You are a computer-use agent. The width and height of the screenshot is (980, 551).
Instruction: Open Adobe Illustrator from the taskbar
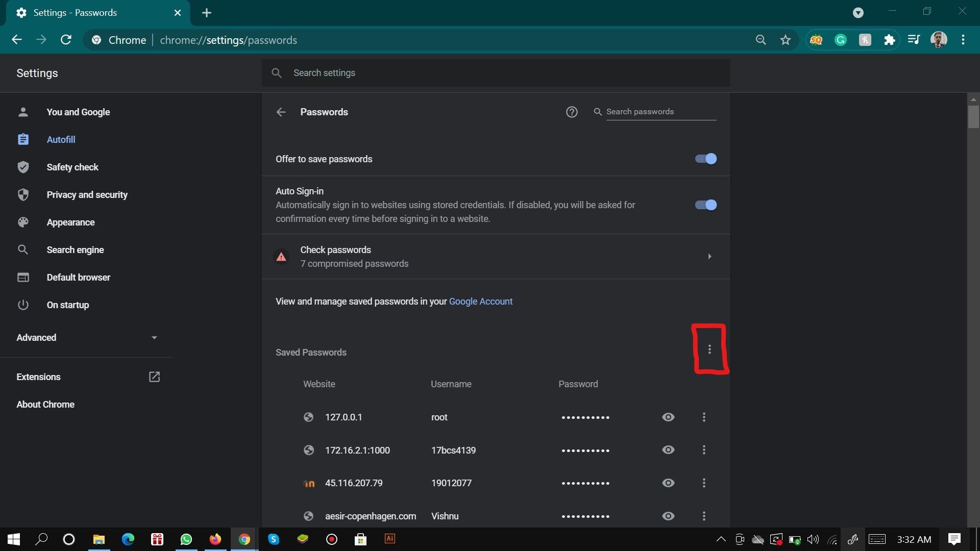(x=390, y=539)
